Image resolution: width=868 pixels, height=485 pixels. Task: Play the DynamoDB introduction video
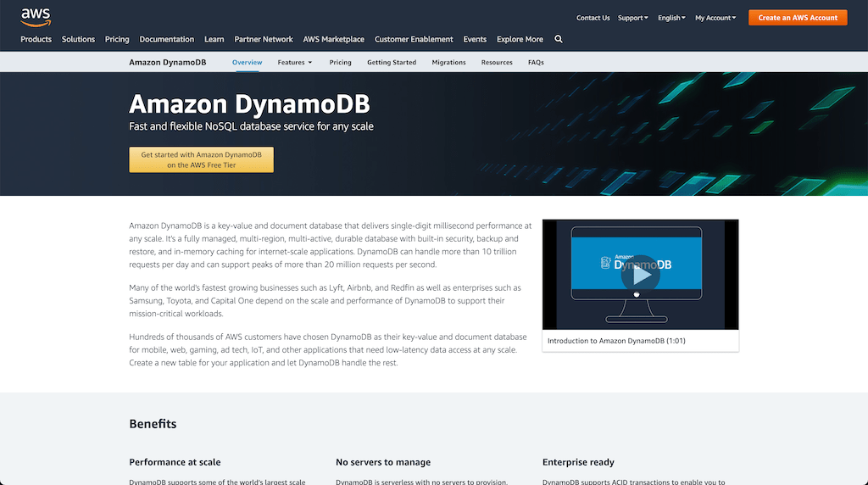coord(640,275)
